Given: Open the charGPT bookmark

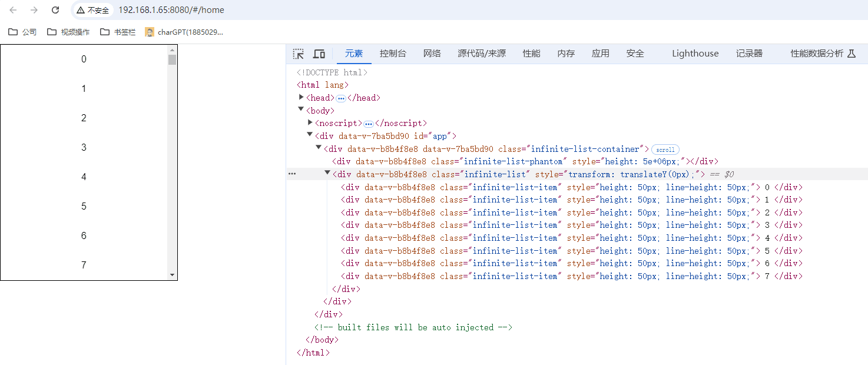Looking at the screenshot, I should pyautogui.click(x=184, y=32).
